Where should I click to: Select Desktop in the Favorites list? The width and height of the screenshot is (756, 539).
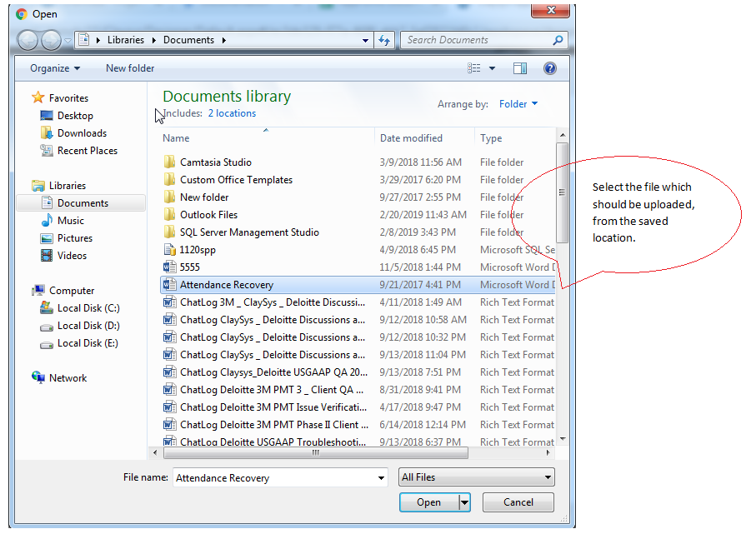pos(67,116)
